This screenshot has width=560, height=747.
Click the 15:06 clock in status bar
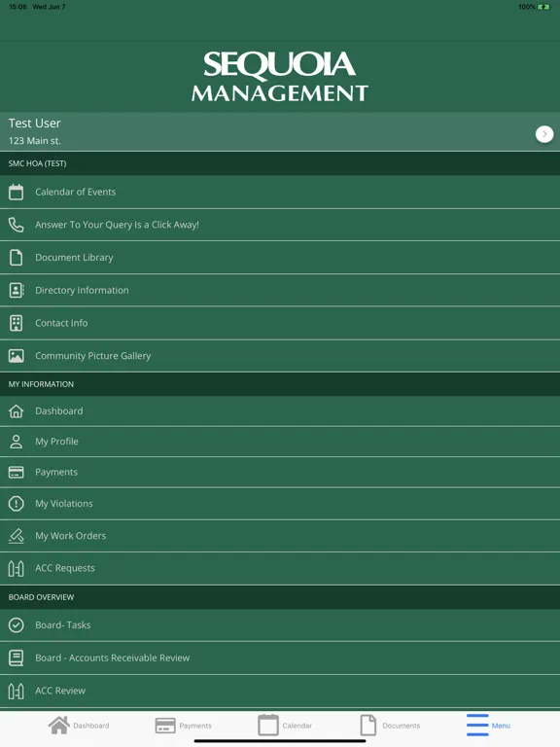[x=17, y=7]
